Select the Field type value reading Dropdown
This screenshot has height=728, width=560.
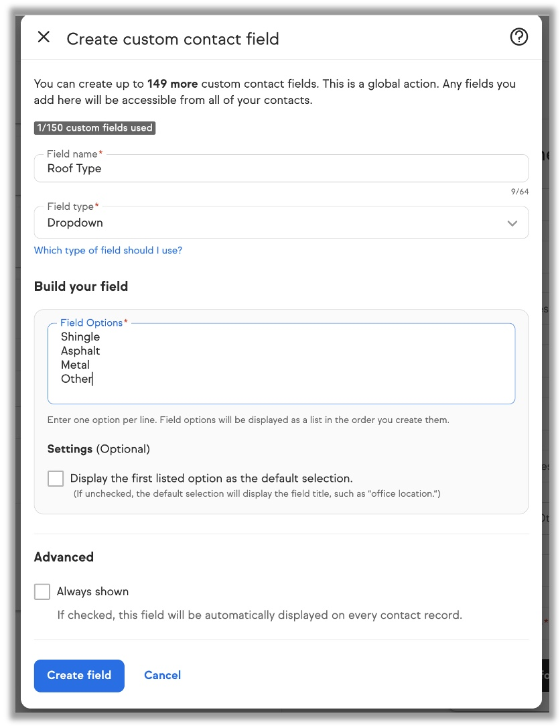pos(75,223)
